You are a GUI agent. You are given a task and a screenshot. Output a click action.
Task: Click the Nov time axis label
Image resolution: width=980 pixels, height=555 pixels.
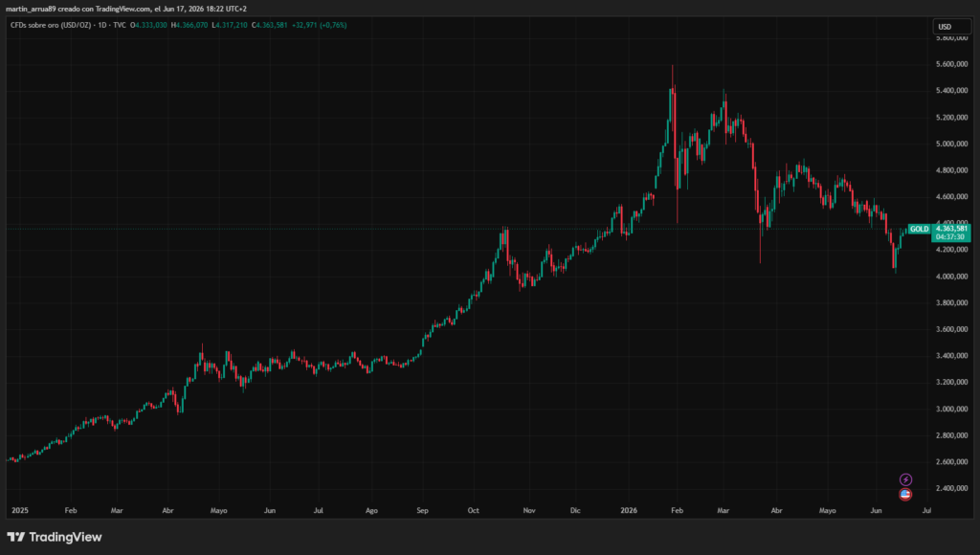click(528, 511)
